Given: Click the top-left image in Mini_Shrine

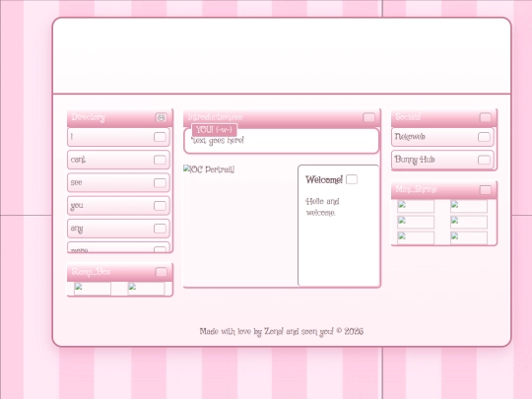Looking at the screenshot, I should coord(416,206).
